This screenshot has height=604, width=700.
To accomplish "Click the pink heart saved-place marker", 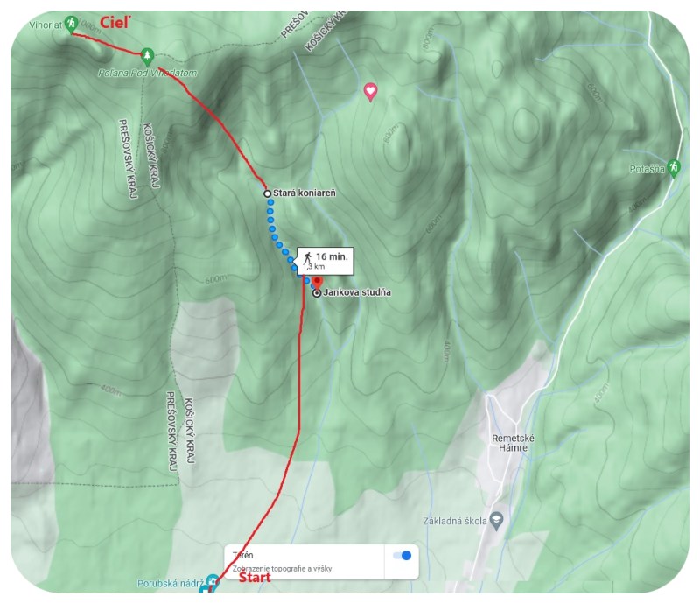I will tap(370, 92).
